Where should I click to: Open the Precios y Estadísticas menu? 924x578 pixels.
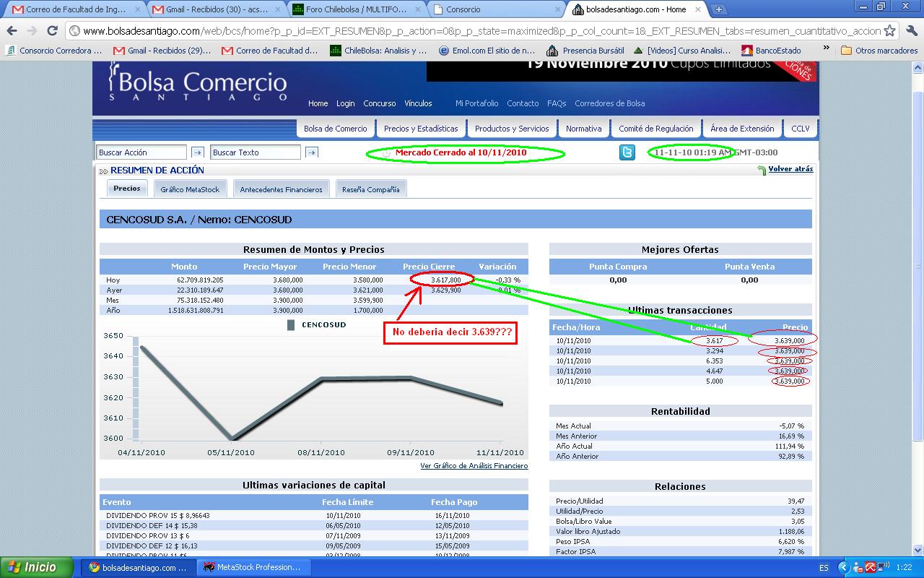(x=421, y=129)
